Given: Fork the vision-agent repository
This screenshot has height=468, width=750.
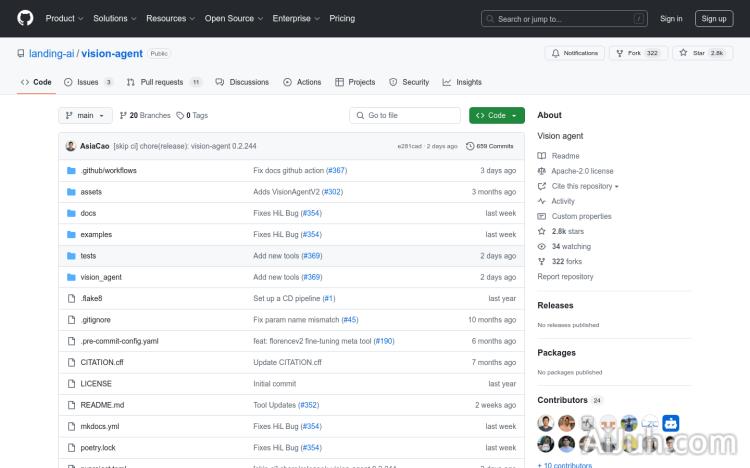Looking at the screenshot, I should [x=632, y=53].
